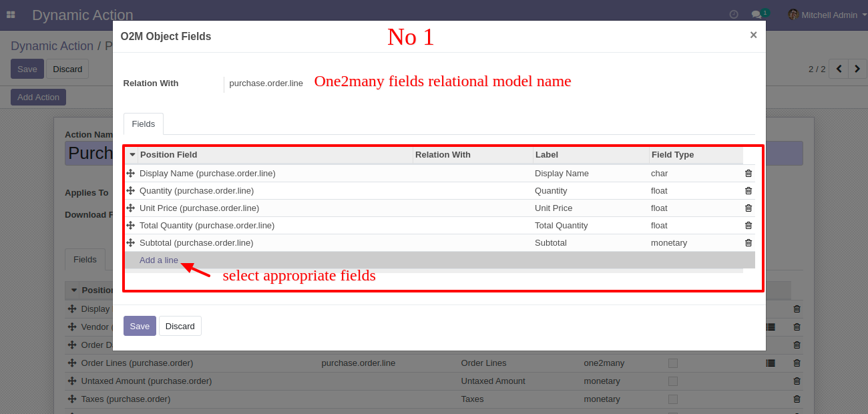Delete the Display background row
The height and width of the screenshot is (414, 868).
[x=797, y=309]
